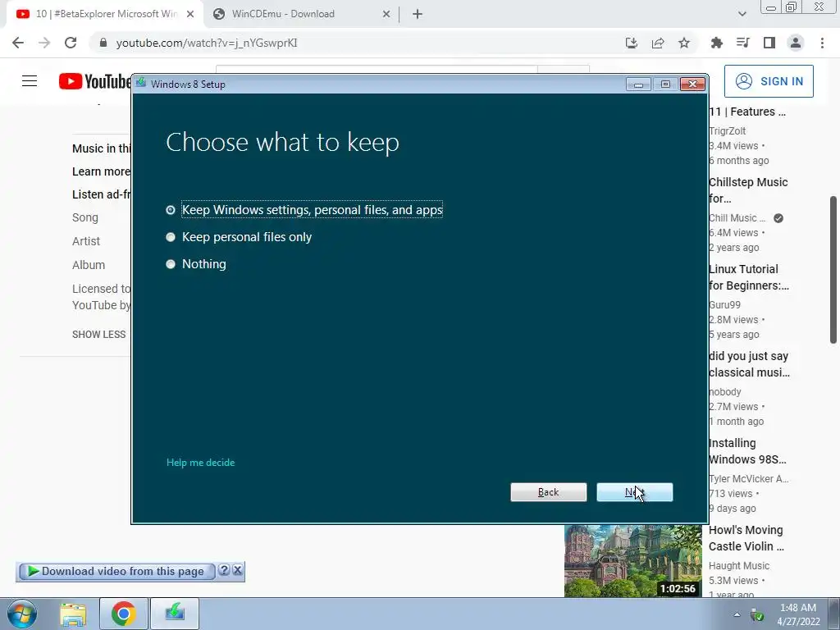Click the Haught Music channel name
Image resolution: width=840 pixels, height=630 pixels.
[739, 566]
